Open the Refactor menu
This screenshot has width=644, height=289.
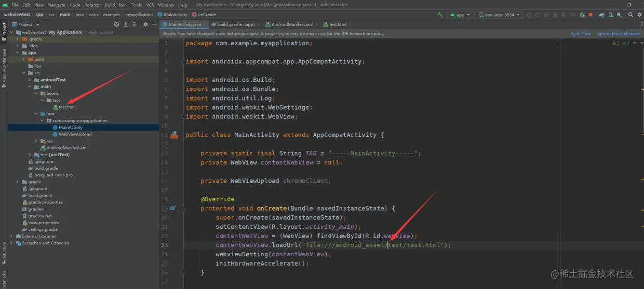point(92,5)
